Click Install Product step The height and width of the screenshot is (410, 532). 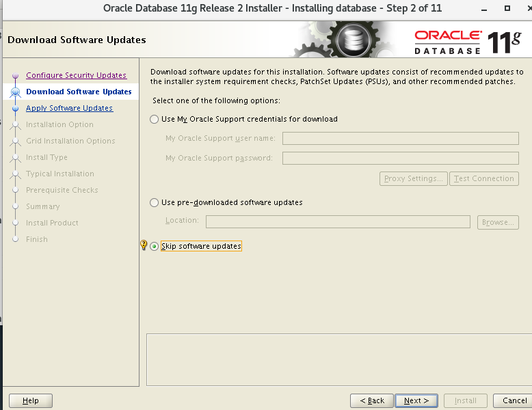[52, 223]
